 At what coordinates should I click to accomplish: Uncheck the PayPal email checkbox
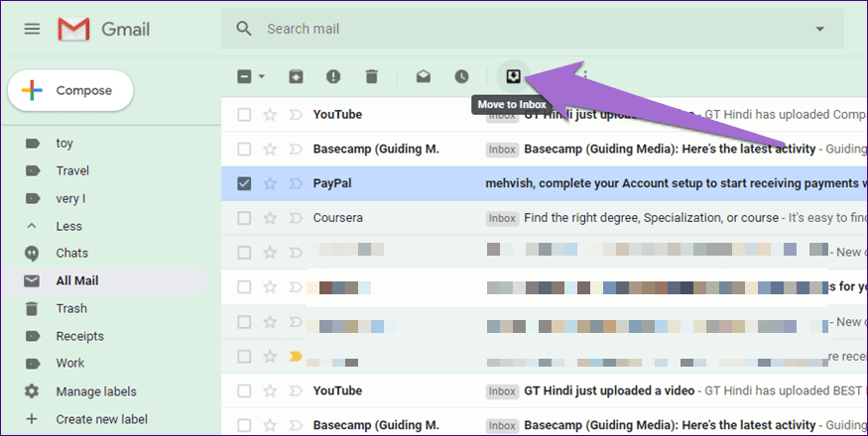coord(244,183)
